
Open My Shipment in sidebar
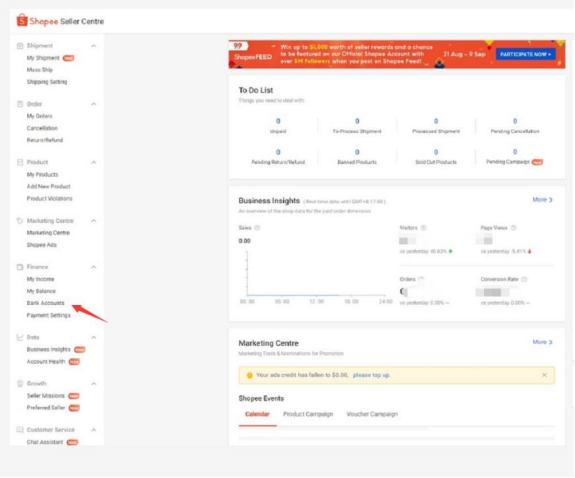[x=43, y=58]
